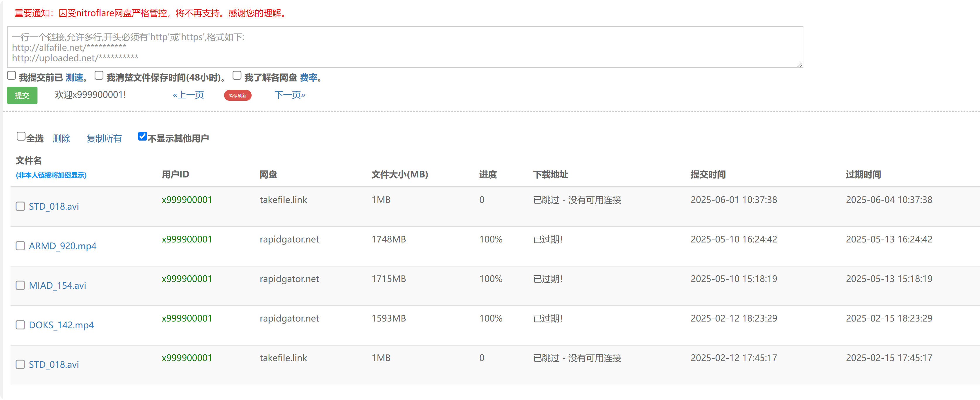980x400 pixels.
Task: Check the speed-tested '我提交前已测速' checkbox
Action: (11, 76)
